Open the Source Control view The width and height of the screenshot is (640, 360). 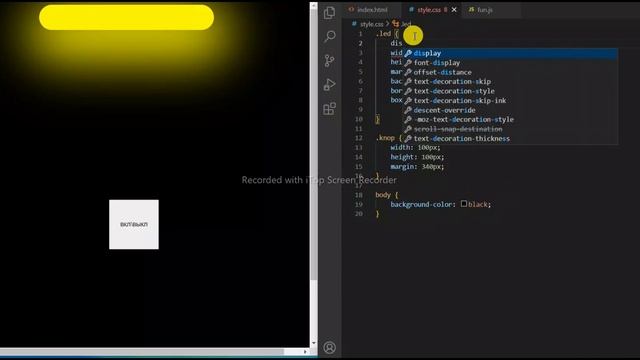click(329, 60)
